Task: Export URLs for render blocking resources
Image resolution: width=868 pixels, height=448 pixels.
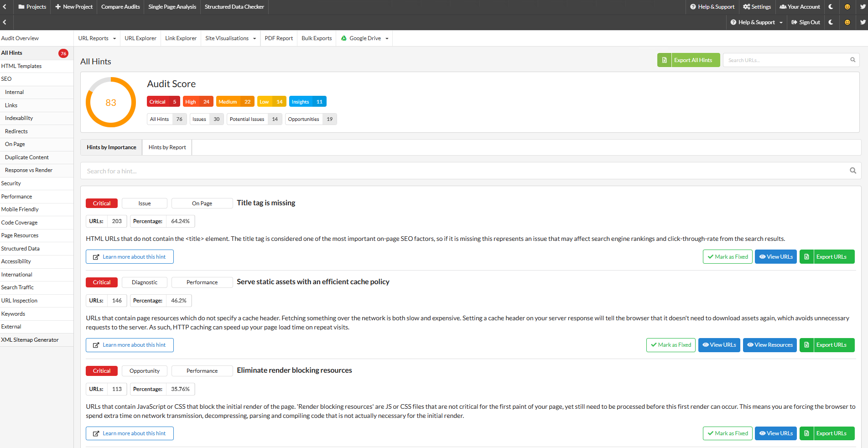Action: tap(827, 433)
